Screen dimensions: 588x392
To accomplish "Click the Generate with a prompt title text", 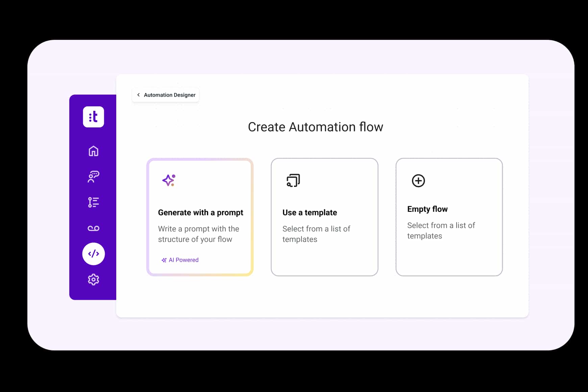I will (201, 213).
